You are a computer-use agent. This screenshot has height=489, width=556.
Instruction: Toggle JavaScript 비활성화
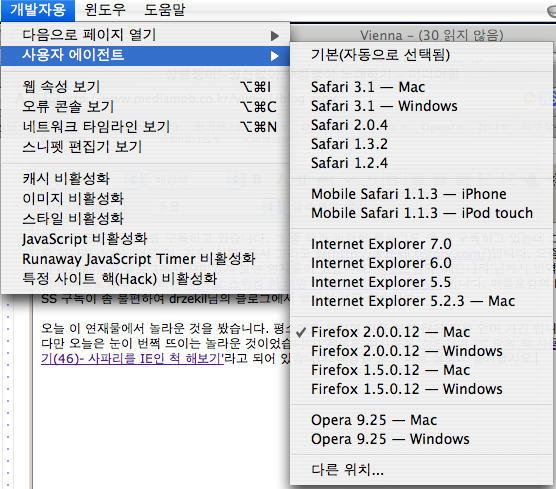tap(145, 239)
